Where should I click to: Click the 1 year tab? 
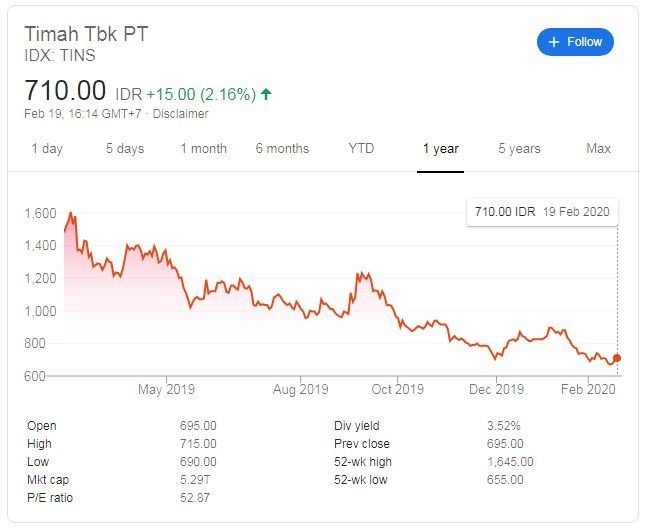click(x=440, y=148)
